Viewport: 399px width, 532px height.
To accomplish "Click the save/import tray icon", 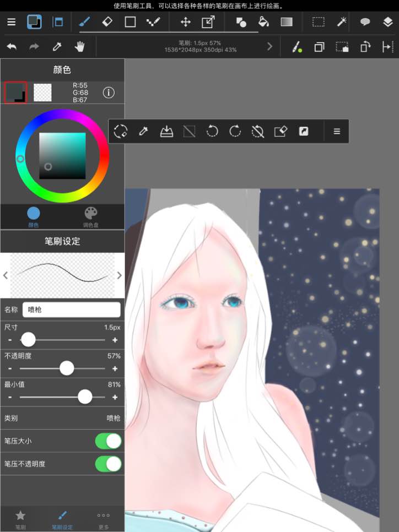I will click(x=166, y=131).
